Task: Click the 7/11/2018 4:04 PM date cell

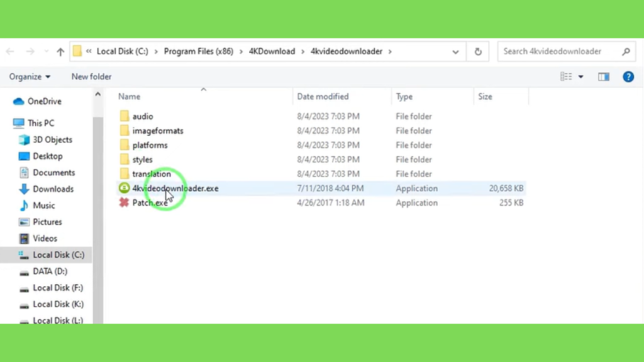Action: click(330, 188)
